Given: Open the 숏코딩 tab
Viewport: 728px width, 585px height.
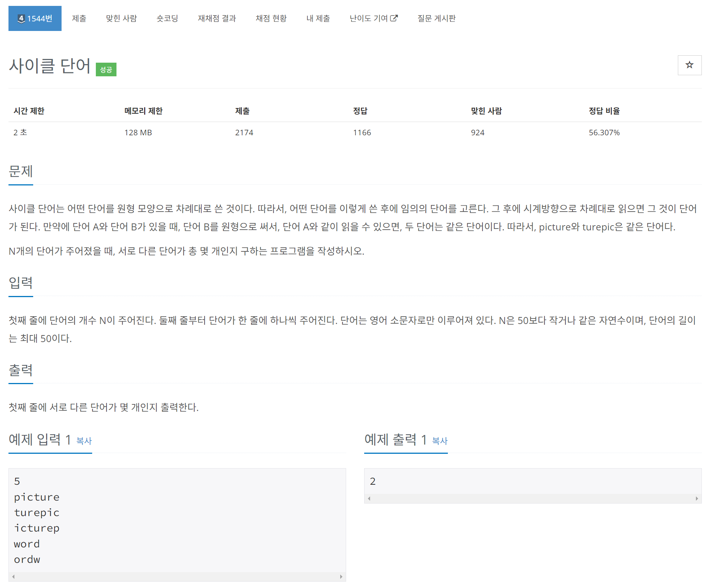Looking at the screenshot, I should click(167, 18).
